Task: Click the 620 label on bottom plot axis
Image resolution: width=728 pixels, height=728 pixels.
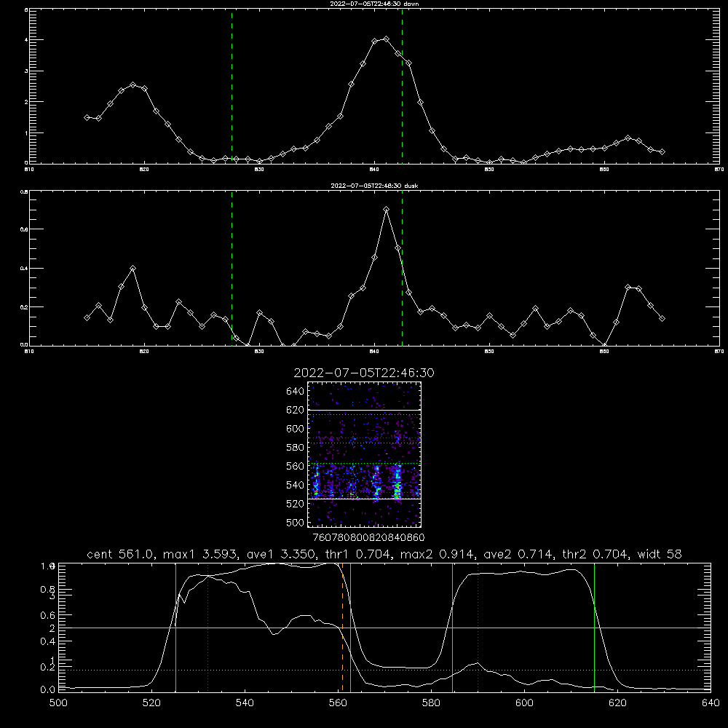Action: (x=617, y=703)
